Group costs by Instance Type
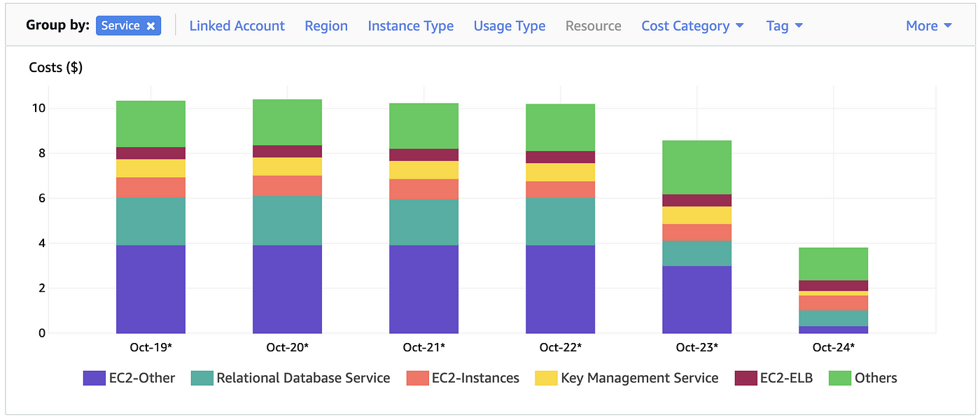Screen dimensions: 980x420 411,26
